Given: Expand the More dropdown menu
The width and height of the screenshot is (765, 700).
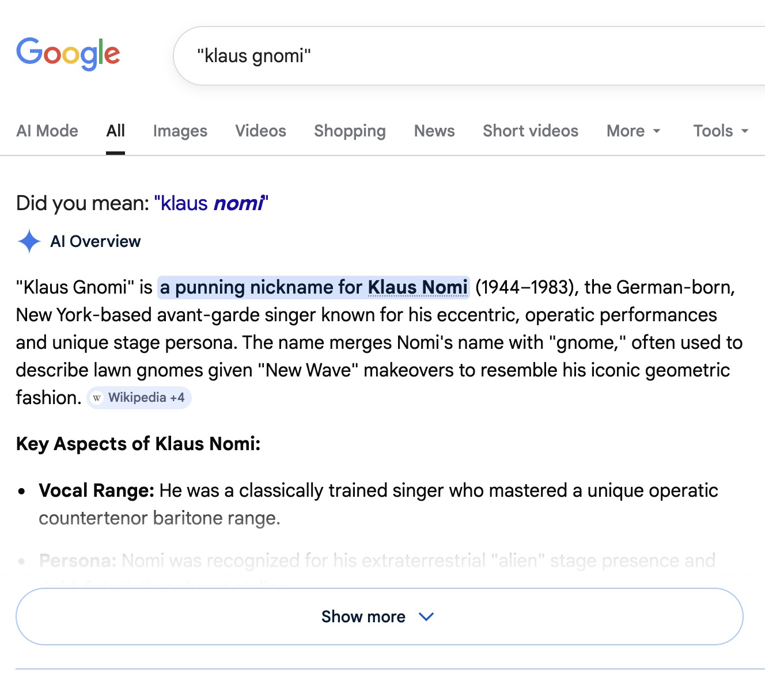Looking at the screenshot, I should [x=633, y=131].
